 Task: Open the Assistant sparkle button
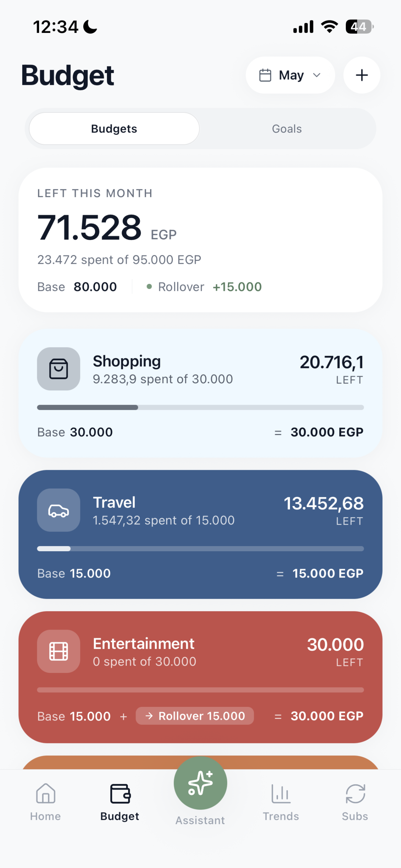pyautogui.click(x=200, y=783)
